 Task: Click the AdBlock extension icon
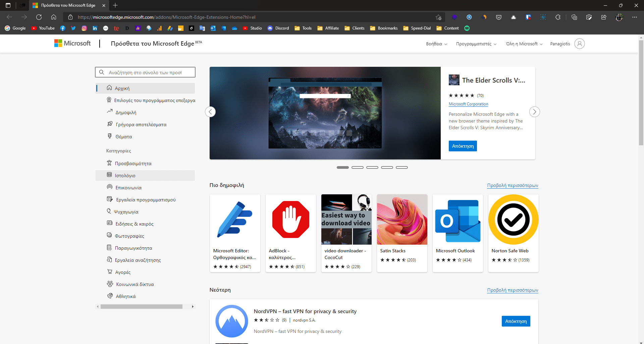(290, 219)
